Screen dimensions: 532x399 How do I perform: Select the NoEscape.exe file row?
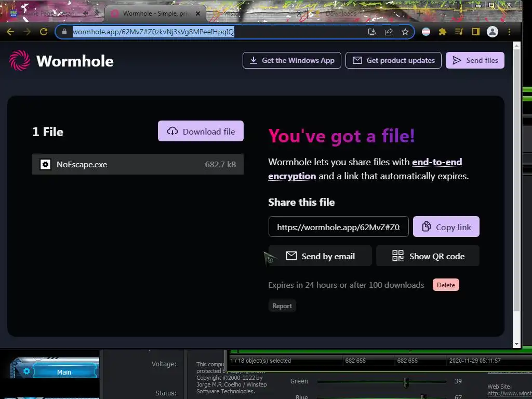(x=138, y=164)
